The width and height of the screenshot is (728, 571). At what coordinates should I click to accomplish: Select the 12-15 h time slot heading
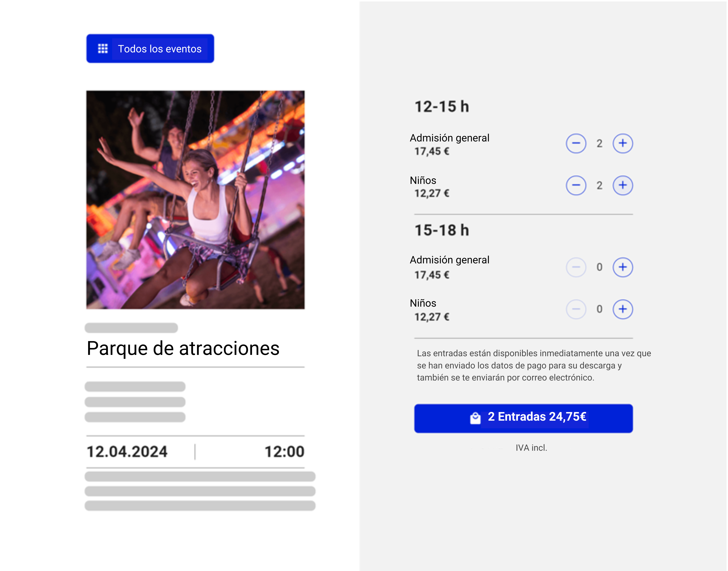(442, 107)
